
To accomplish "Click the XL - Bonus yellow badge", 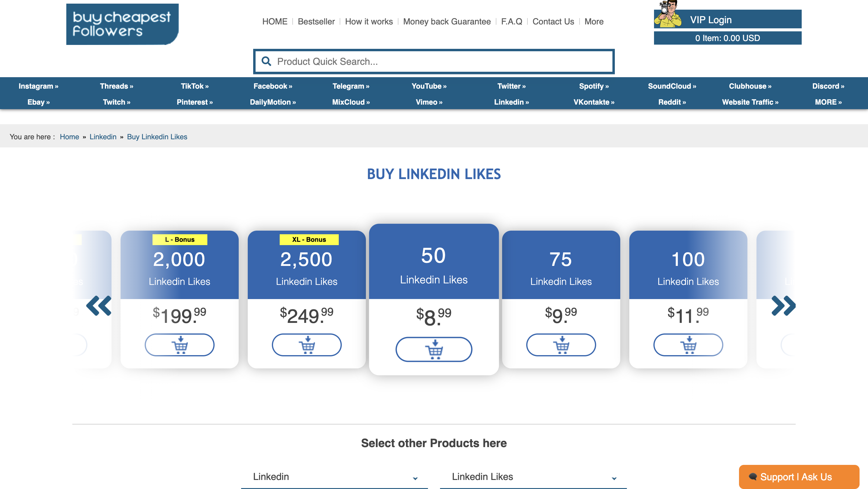I will (309, 239).
